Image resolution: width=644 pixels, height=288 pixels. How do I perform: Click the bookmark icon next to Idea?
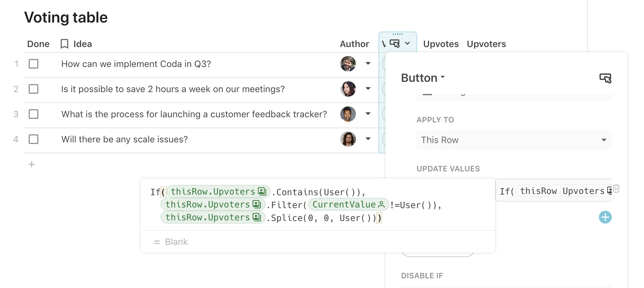coord(64,44)
